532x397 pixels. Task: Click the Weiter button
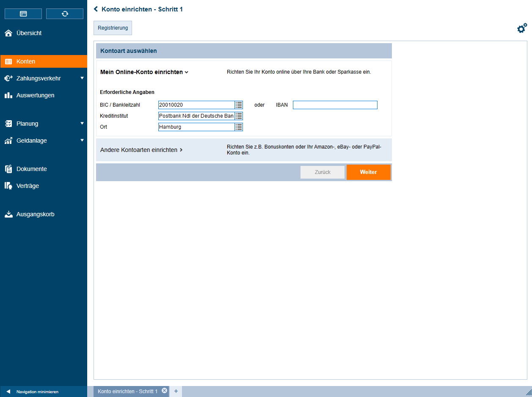369,172
